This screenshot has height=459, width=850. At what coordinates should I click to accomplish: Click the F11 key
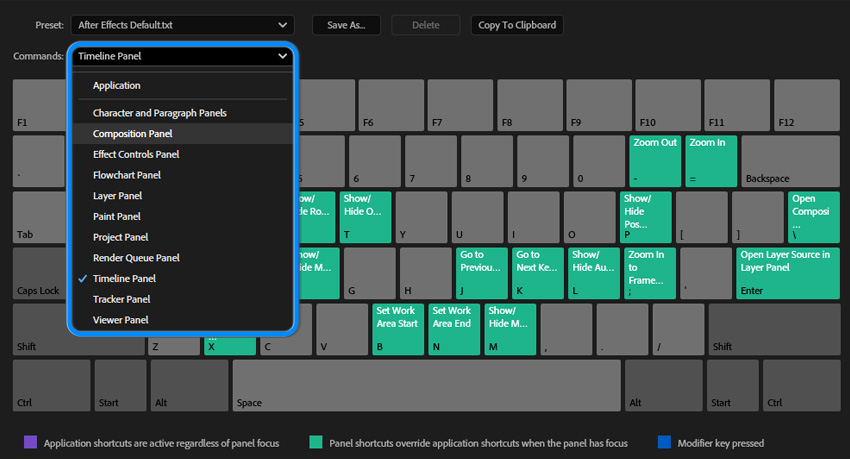click(737, 105)
